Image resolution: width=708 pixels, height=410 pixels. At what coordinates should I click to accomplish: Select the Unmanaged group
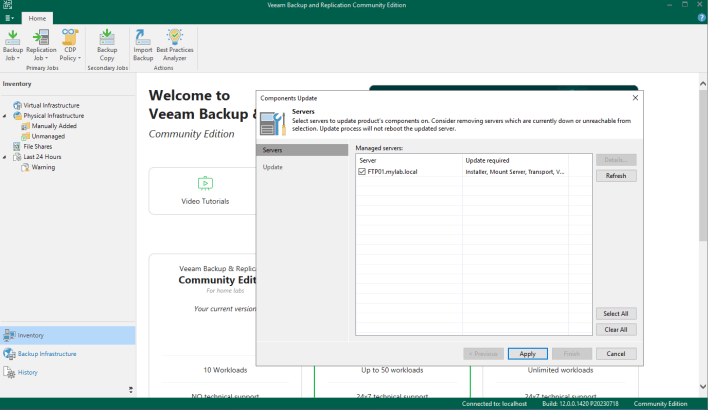click(48, 136)
